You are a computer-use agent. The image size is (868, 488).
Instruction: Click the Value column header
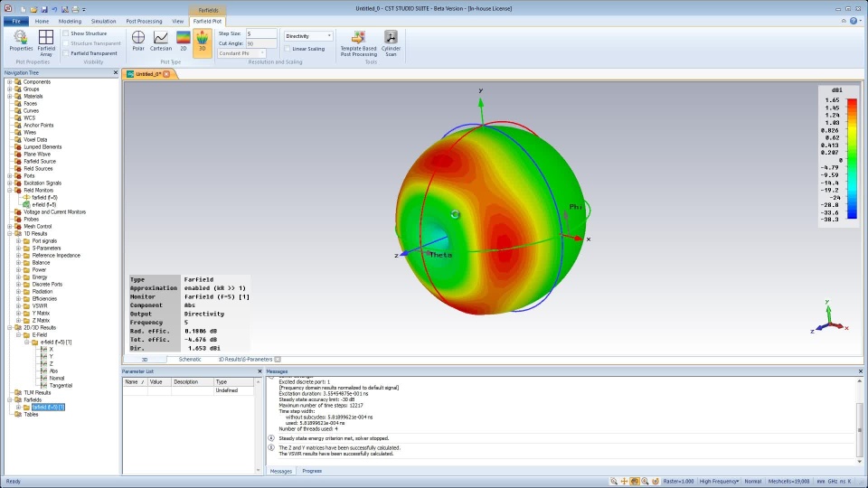pos(159,381)
